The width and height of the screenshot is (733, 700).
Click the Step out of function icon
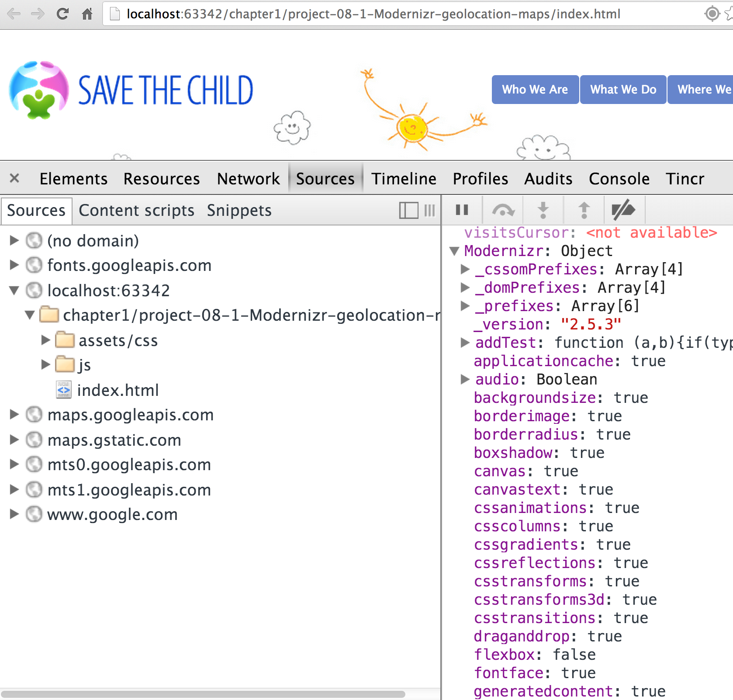584,210
